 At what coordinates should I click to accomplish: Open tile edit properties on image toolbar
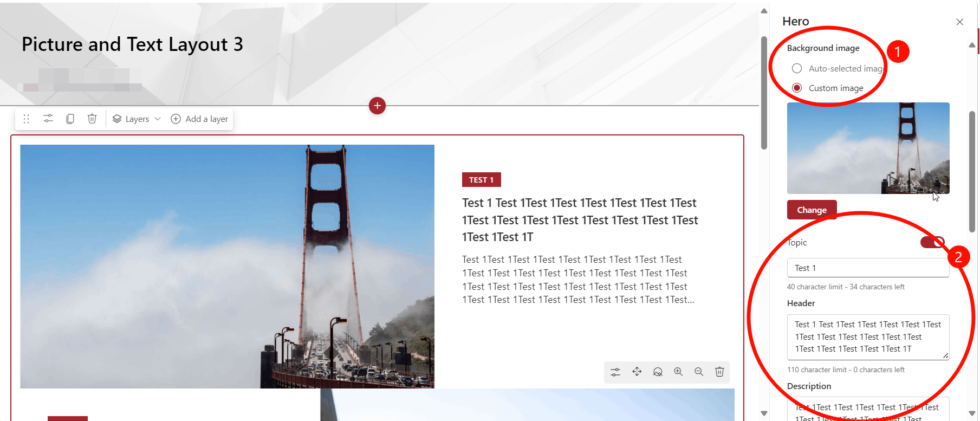coord(615,372)
